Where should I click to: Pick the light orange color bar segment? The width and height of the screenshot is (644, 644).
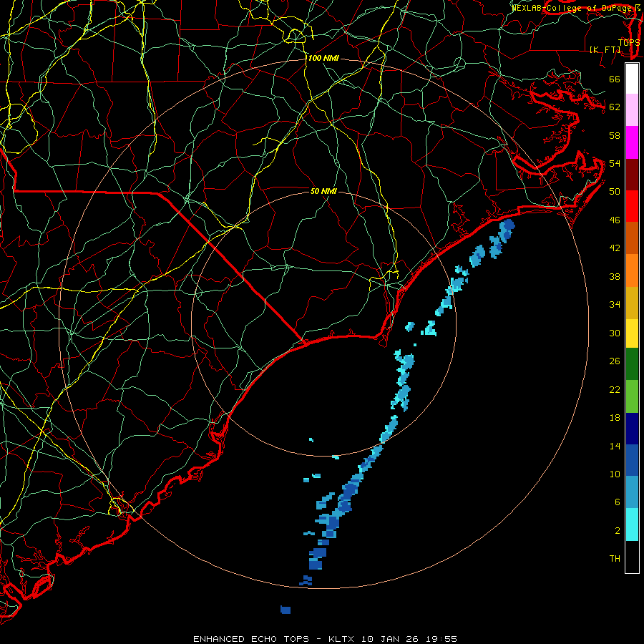[x=632, y=270]
